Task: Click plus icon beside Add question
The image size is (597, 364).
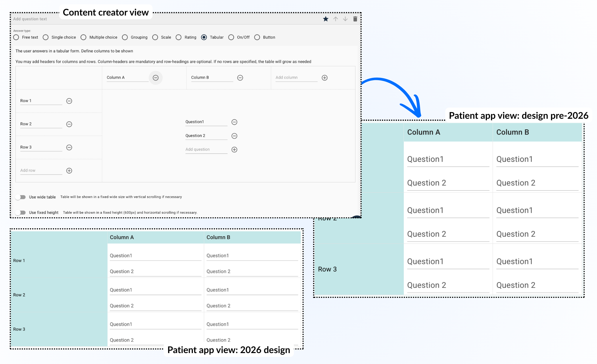Action: [x=234, y=150]
